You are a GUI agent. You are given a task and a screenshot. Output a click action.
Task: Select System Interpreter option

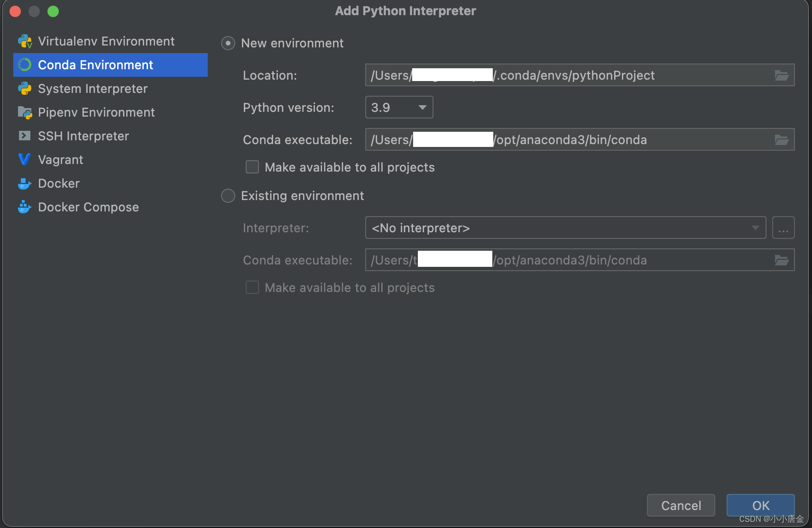(x=111, y=89)
